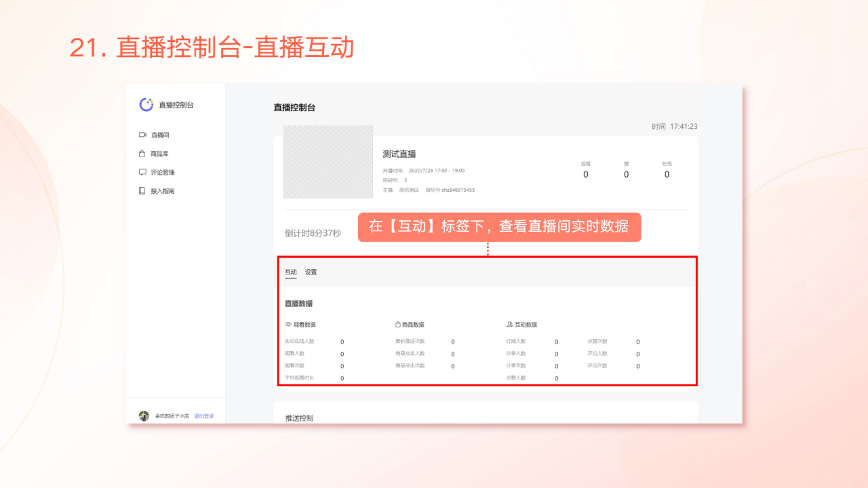Click the 测试直播 title
The image size is (868, 488).
click(399, 154)
